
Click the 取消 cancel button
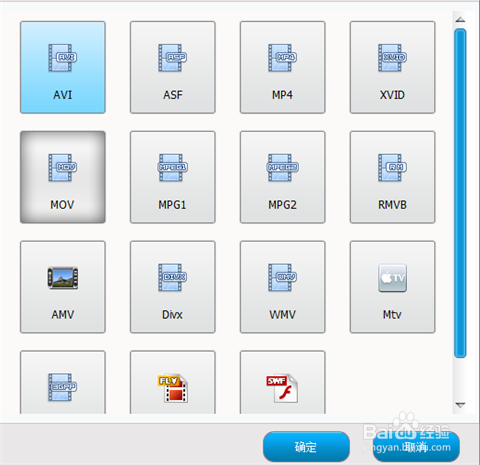pyautogui.click(x=416, y=447)
